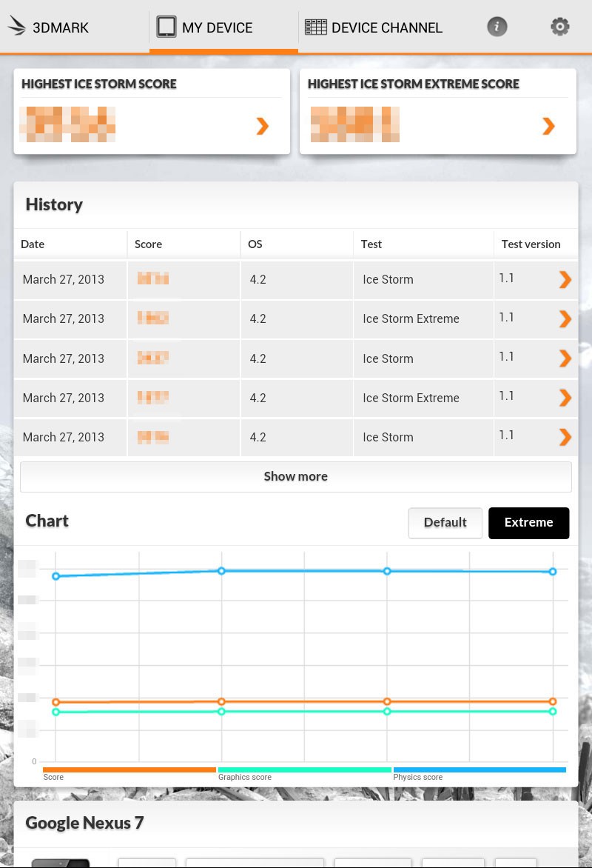Click the Show more button
Image resolution: width=592 pixels, height=868 pixels.
click(296, 477)
